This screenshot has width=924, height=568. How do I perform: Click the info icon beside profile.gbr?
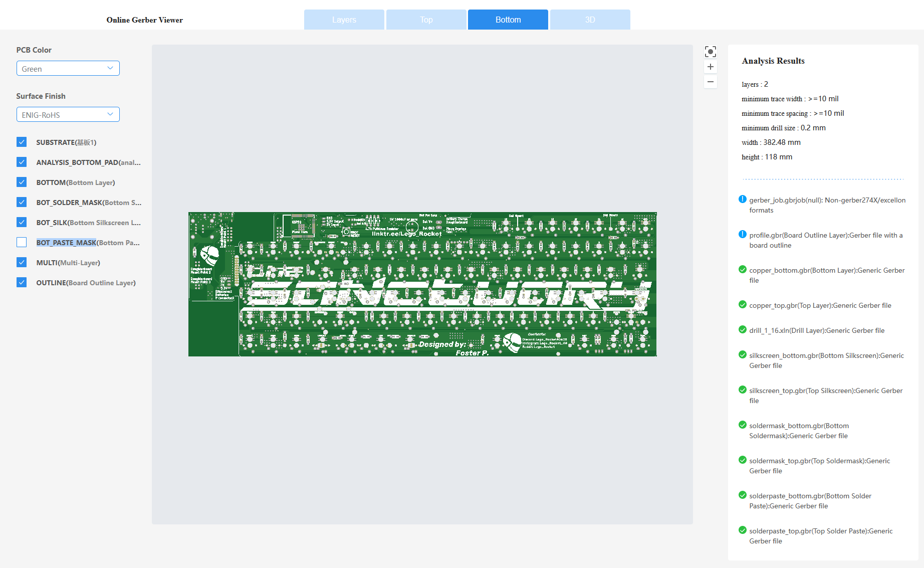coord(742,234)
